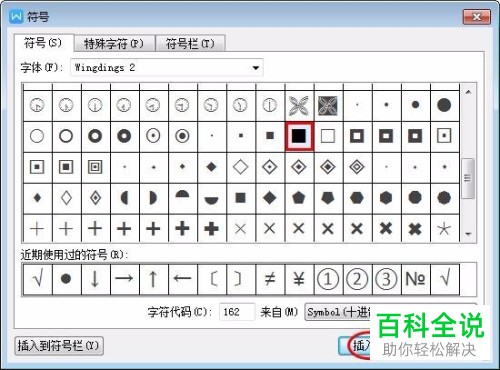Select the circled number ③ symbol
Image resolution: width=500 pixels, height=370 pixels.
(x=386, y=279)
